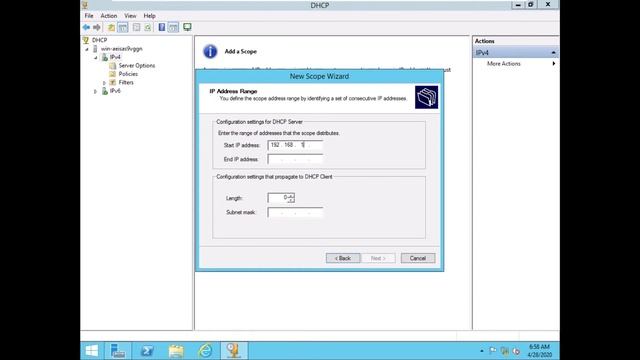Click the Back arrow in the toolbar

click(86, 27)
